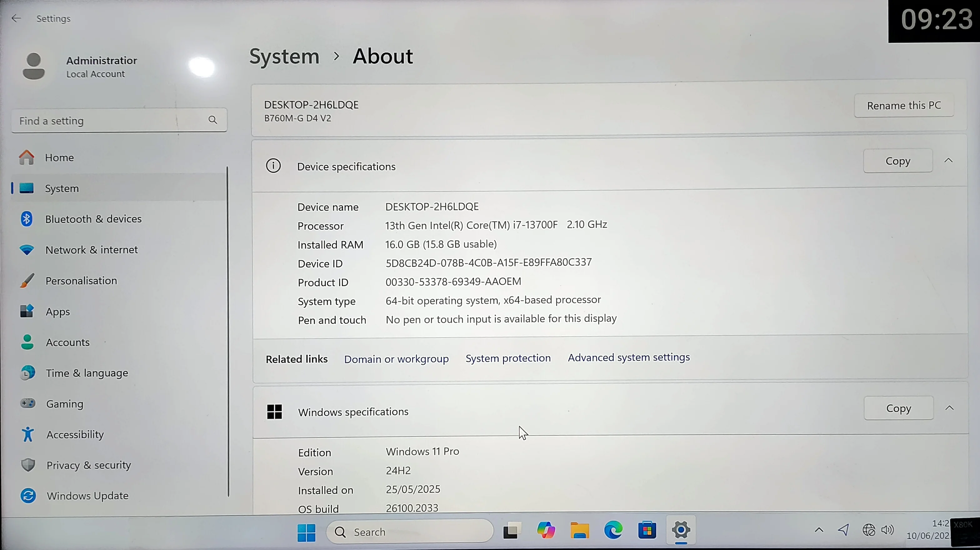Click the Windows logo beside Windows specifications
The image size is (980, 550).
(274, 412)
